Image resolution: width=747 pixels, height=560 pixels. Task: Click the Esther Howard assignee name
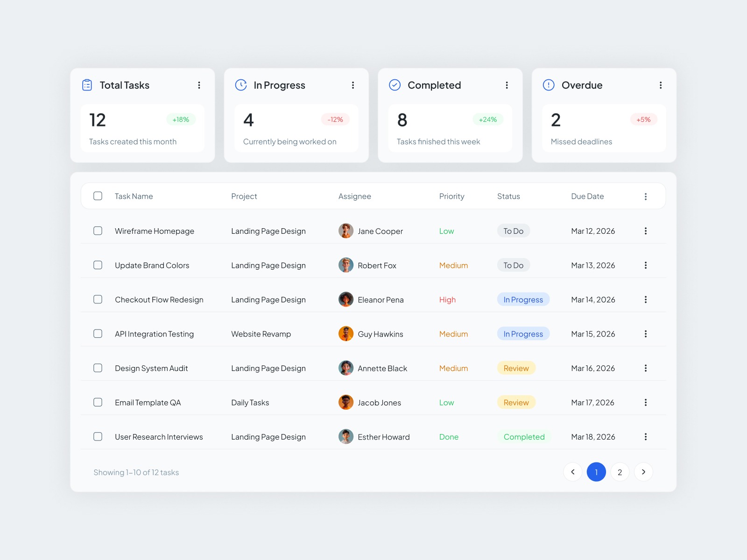(384, 437)
